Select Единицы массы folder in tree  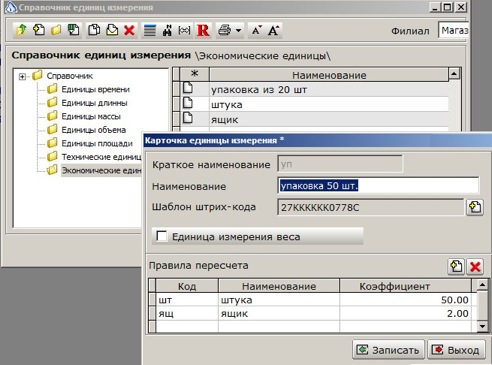coord(91,116)
